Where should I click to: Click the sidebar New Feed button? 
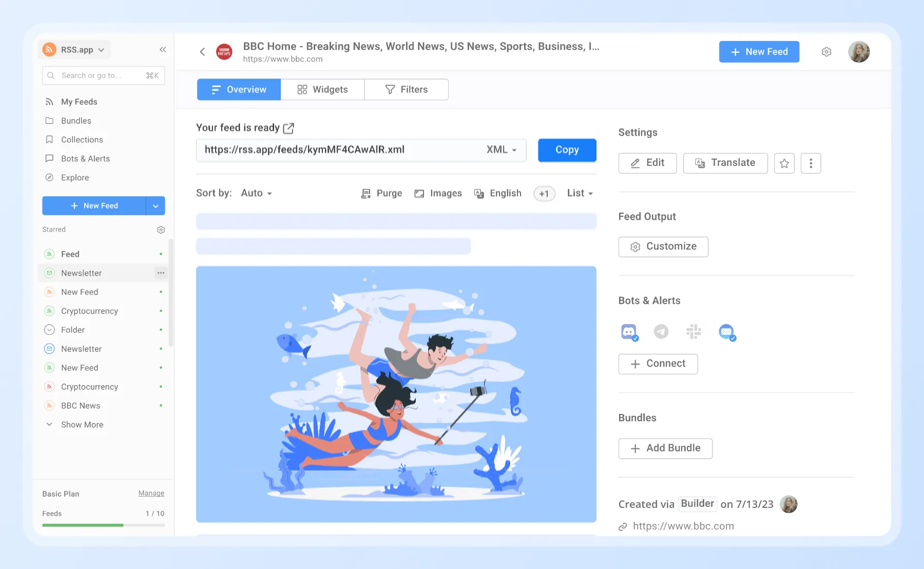pyautogui.click(x=94, y=206)
